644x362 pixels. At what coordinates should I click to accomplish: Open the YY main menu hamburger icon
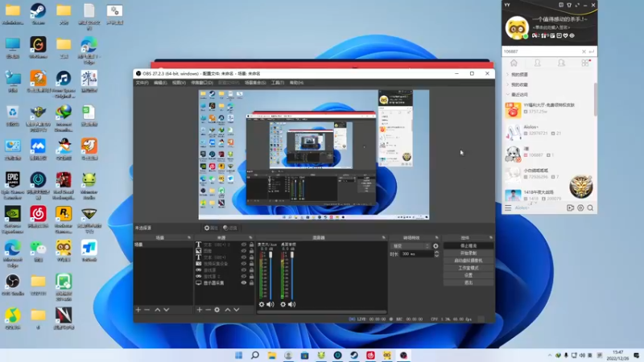tap(508, 208)
